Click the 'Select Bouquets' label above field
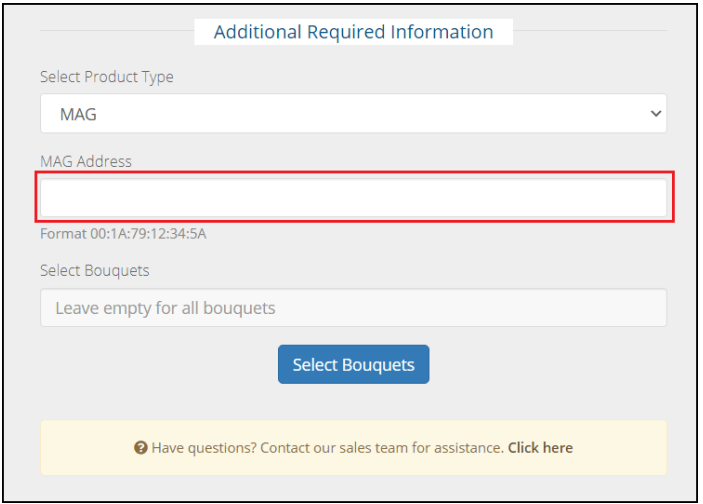The width and height of the screenshot is (703, 504). pyautogui.click(x=94, y=271)
